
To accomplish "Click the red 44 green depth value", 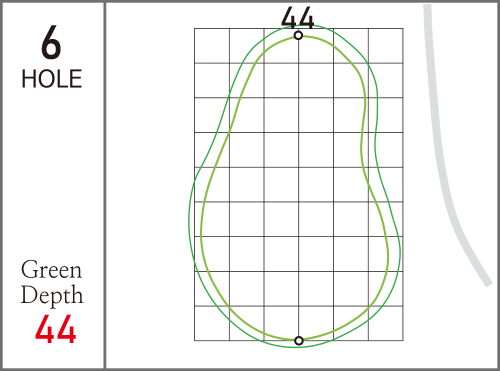I will coord(56,329).
